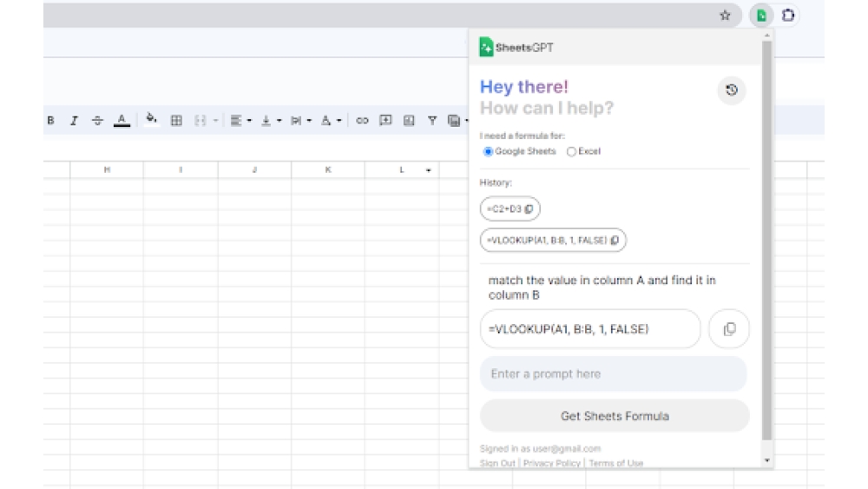868x489 pixels.
Task: Copy the =C2+D3 history formula
Action: [x=529, y=208]
